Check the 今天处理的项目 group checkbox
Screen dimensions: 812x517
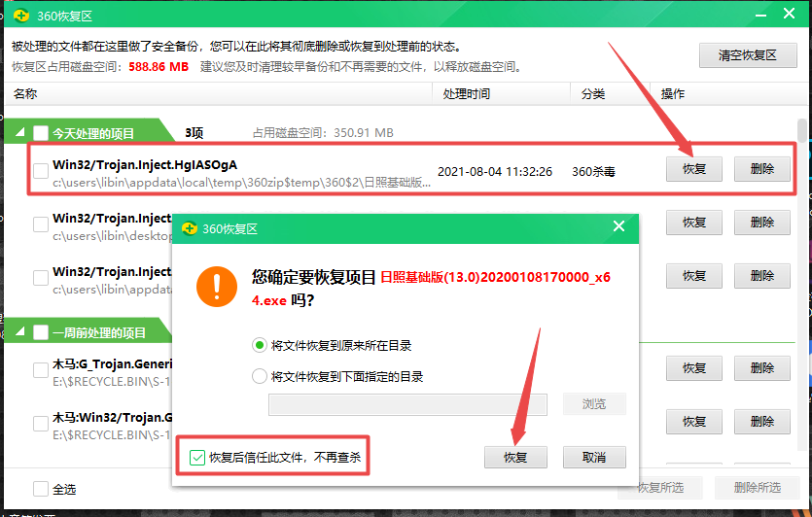click(x=41, y=133)
